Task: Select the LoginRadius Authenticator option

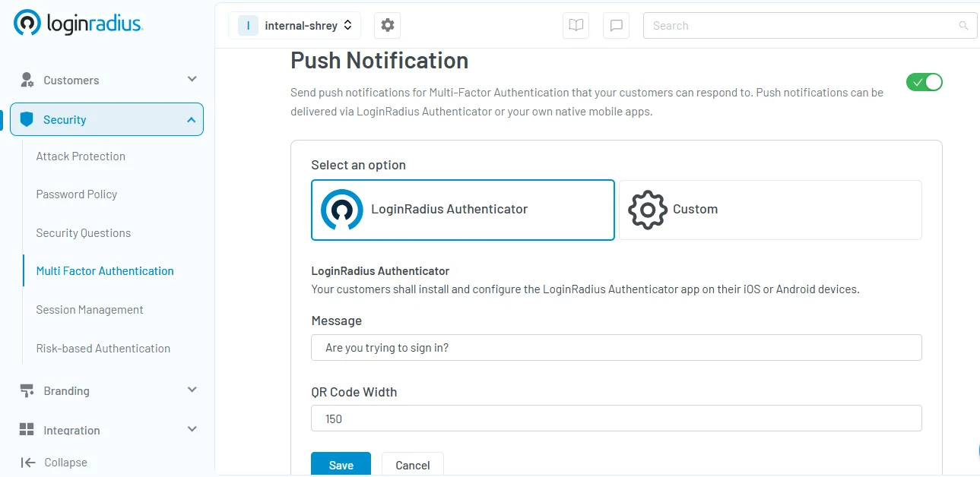Action: pos(462,210)
